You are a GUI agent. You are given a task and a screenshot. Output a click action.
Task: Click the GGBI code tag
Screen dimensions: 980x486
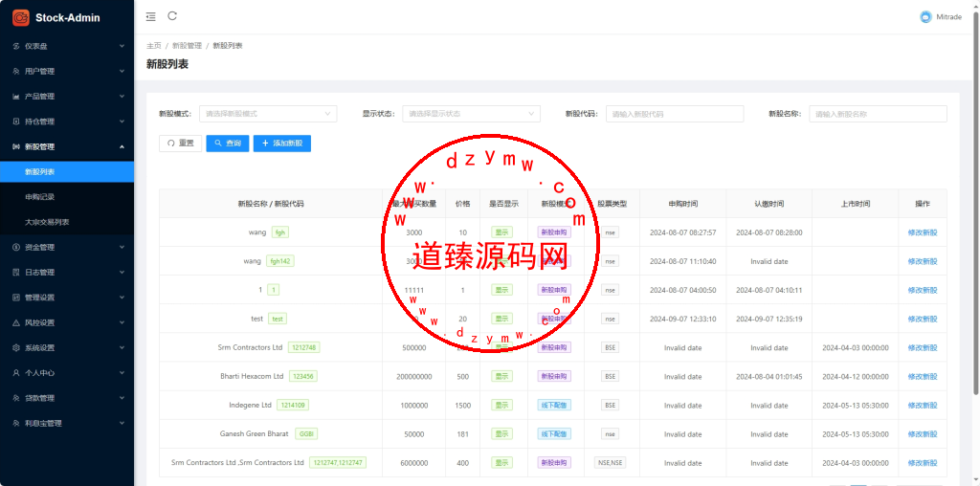coord(306,434)
